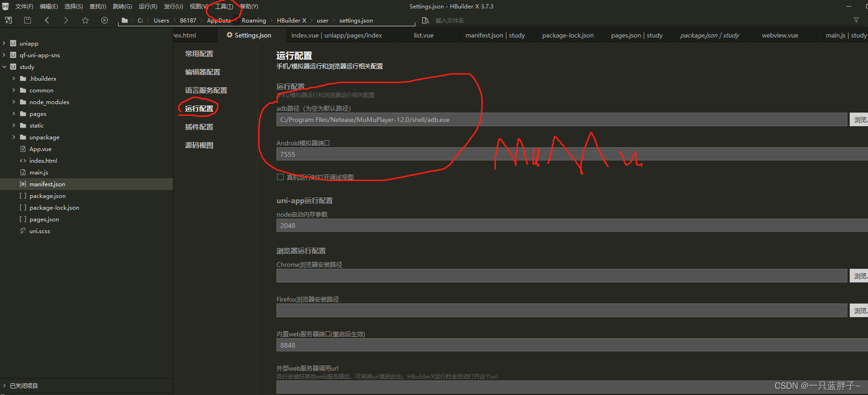Expand the 已关闭项目 section
This screenshot has width=868, height=395.
coord(4,386)
